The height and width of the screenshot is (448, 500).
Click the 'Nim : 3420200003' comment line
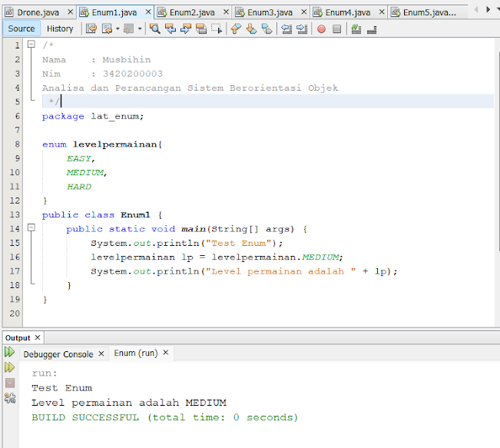102,74
